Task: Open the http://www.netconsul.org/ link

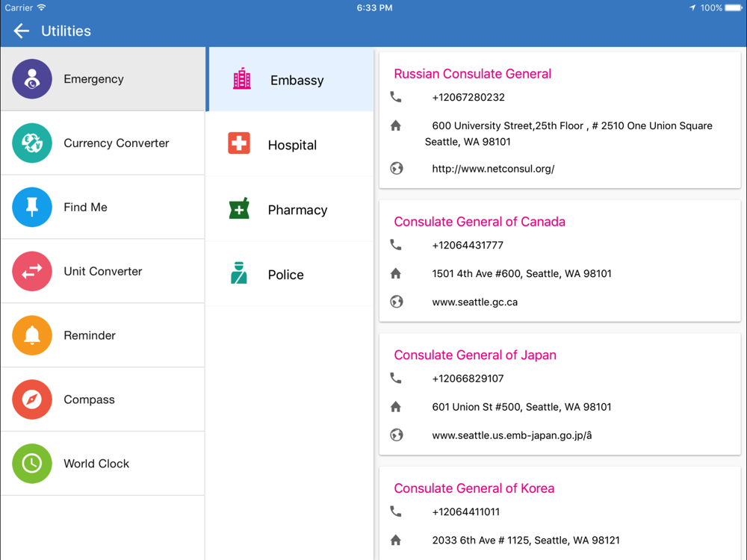Action: pyautogui.click(x=493, y=169)
